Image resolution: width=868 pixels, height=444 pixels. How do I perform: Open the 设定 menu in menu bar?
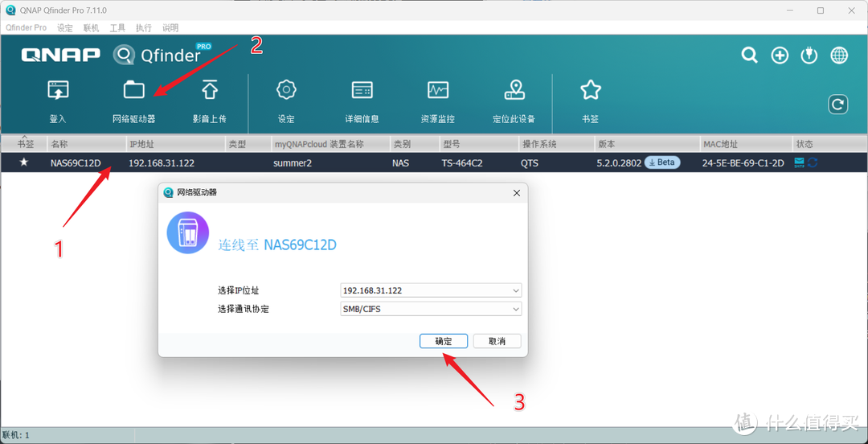click(65, 27)
